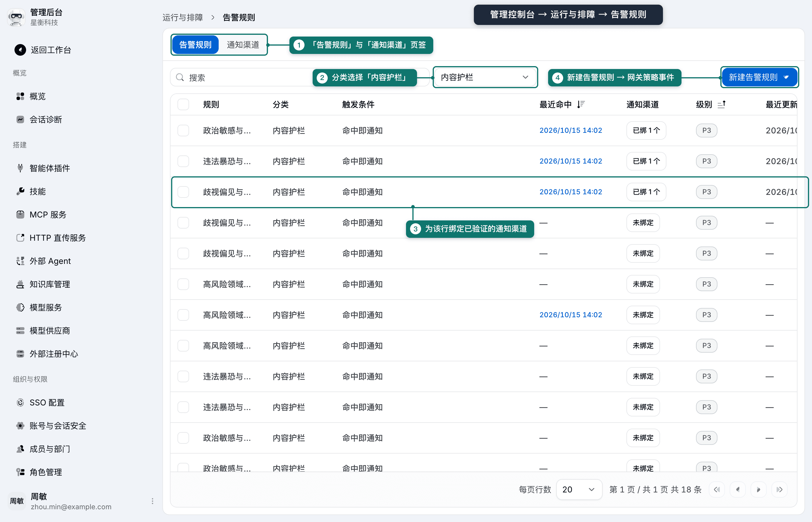The height and width of the screenshot is (522, 812).
Task: Go to the first page button
Action: pyautogui.click(x=717, y=490)
